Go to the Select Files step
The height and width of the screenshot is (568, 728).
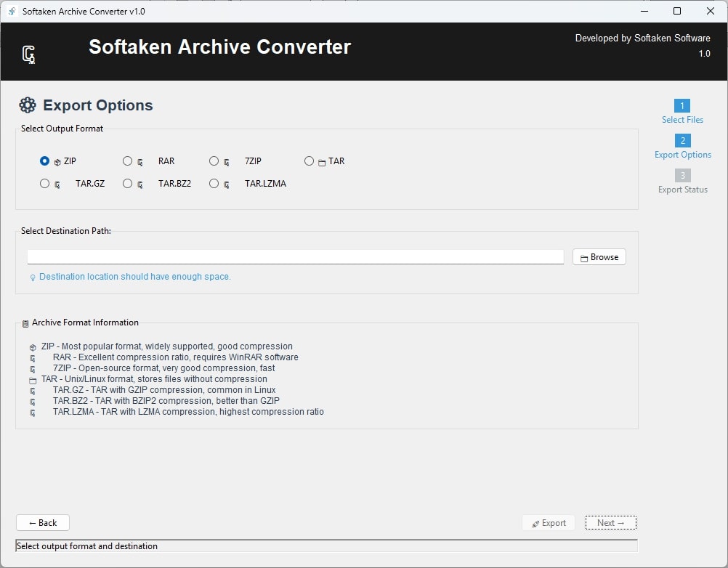682,113
